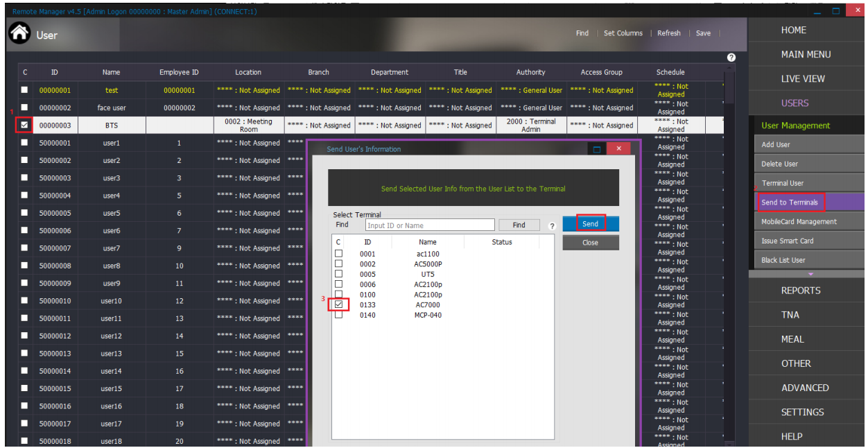Click the Home house icon
The height and width of the screenshot is (448, 868).
[x=19, y=33]
